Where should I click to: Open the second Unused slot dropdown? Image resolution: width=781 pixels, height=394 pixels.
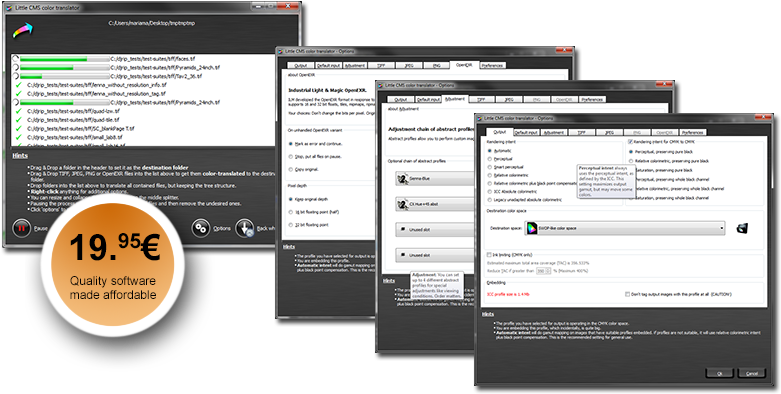click(x=435, y=255)
